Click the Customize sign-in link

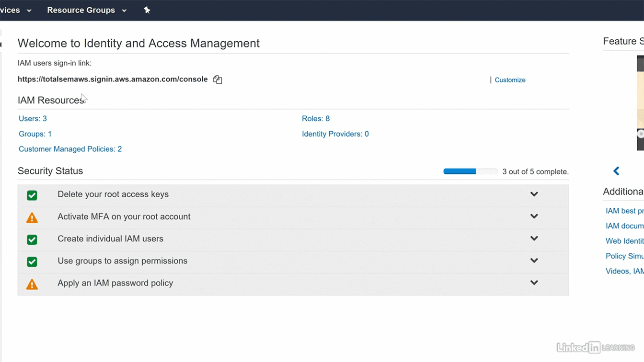(x=510, y=80)
